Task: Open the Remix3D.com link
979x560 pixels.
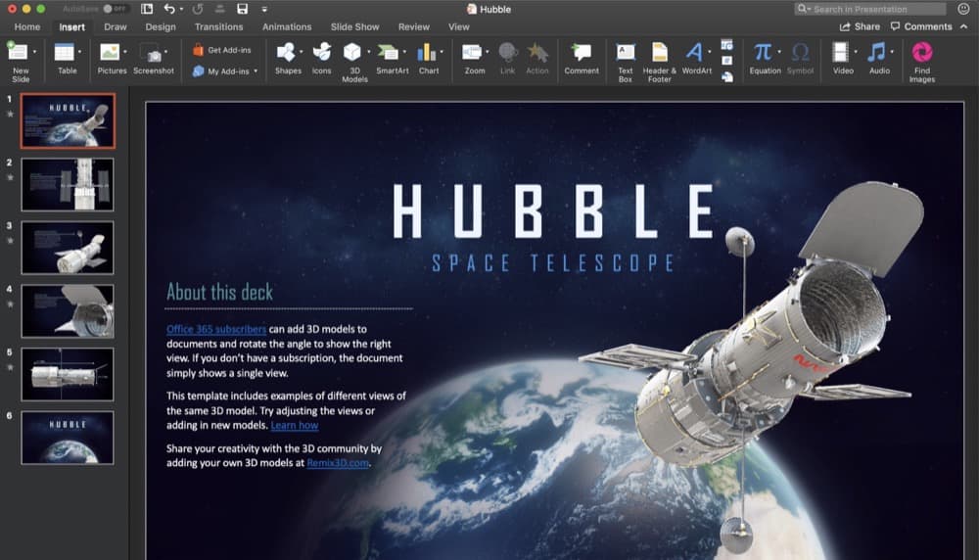Action: pos(337,463)
